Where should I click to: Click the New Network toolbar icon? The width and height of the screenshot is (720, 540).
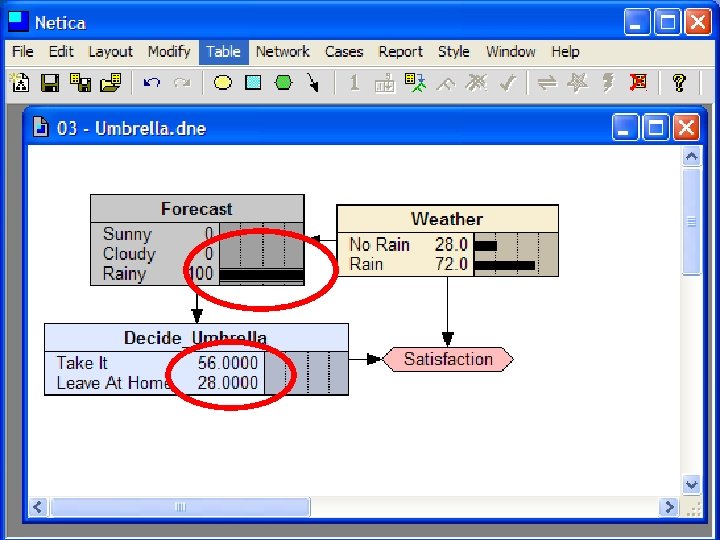(x=20, y=83)
